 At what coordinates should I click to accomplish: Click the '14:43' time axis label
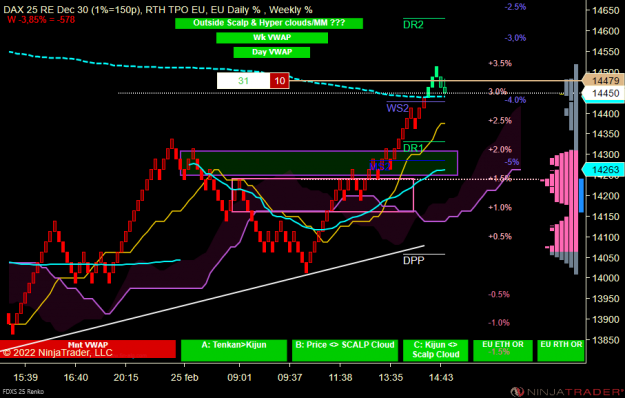click(441, 377)
